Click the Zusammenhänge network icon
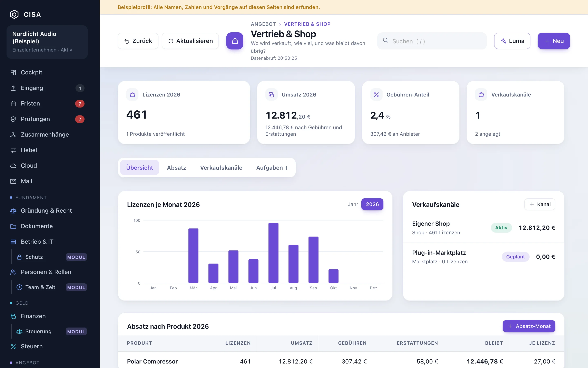 click(x=13, y=135)
